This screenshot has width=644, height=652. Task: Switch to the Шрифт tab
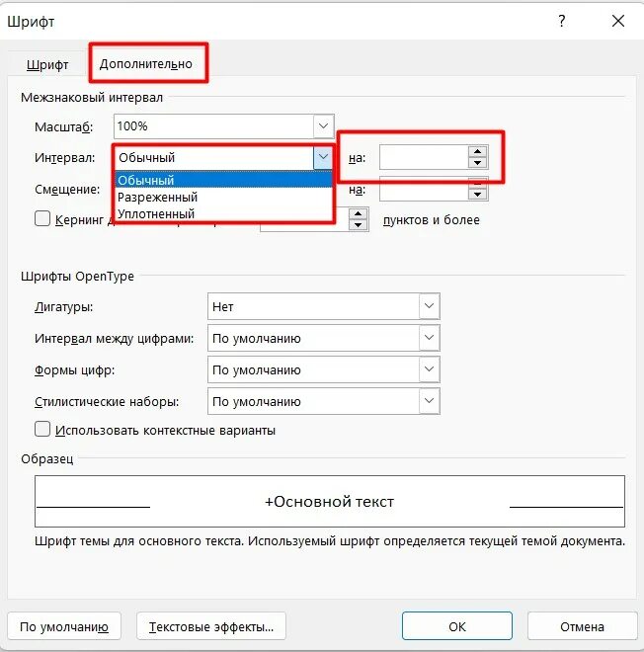click(47, 65)
